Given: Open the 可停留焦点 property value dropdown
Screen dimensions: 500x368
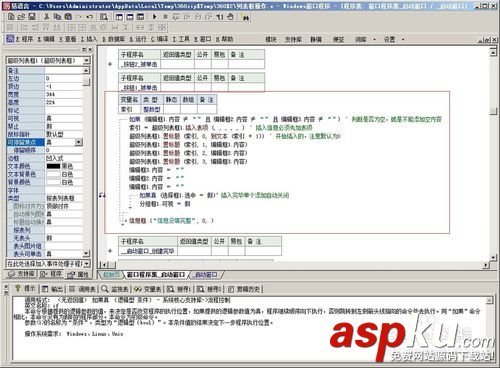Looking at the screenshot, I should coord(79,142).
